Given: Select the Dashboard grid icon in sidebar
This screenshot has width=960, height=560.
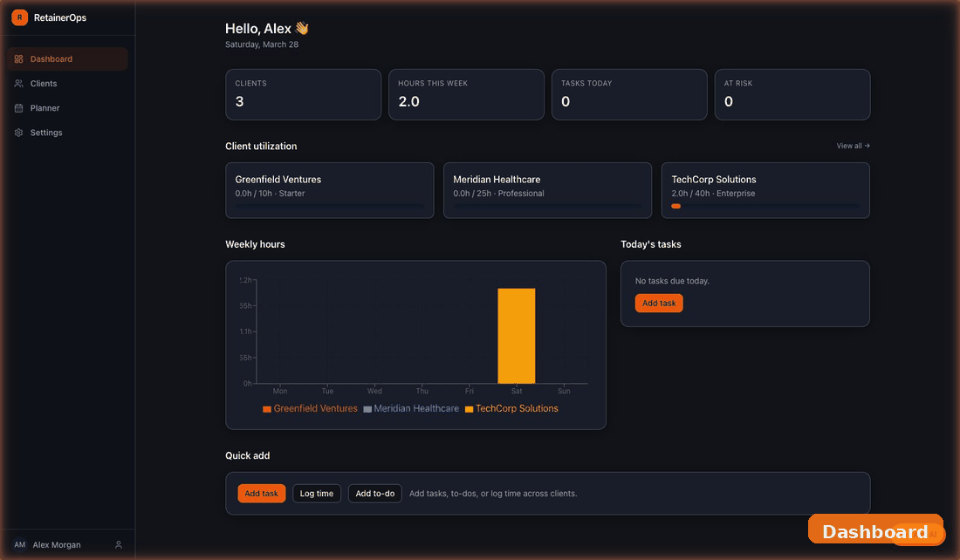Looking at the screenshot, I should [x=18, y=58].
